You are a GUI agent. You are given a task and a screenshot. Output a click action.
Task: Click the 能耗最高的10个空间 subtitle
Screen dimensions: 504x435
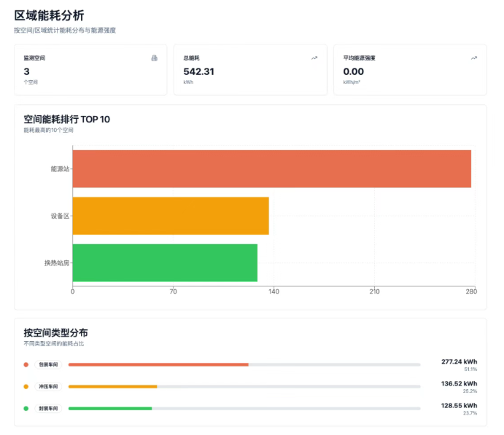click(49, 130)
